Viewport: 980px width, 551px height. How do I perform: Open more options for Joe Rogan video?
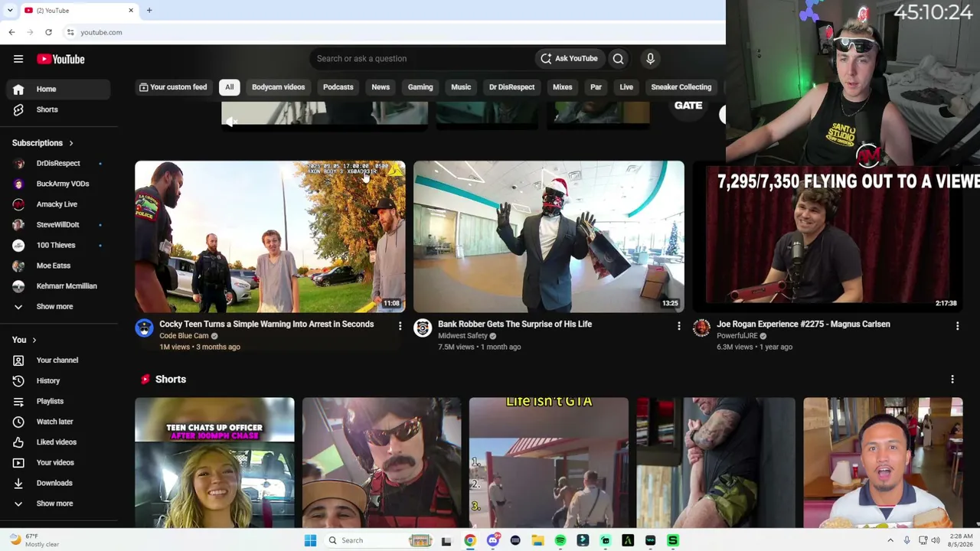pos(957,327)
